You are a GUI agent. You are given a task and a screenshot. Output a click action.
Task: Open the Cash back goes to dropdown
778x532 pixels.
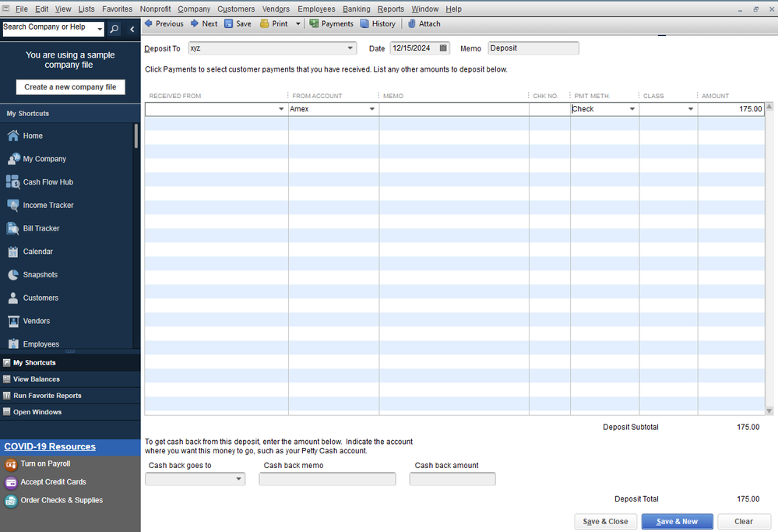click(238, 479)
